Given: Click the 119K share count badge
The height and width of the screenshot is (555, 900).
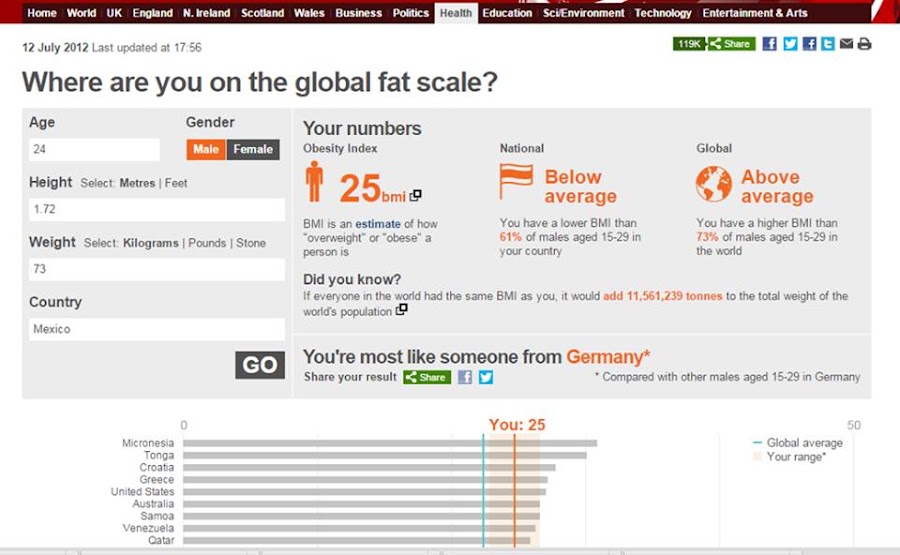Looking at the screenshot, I should coord(689,44).
